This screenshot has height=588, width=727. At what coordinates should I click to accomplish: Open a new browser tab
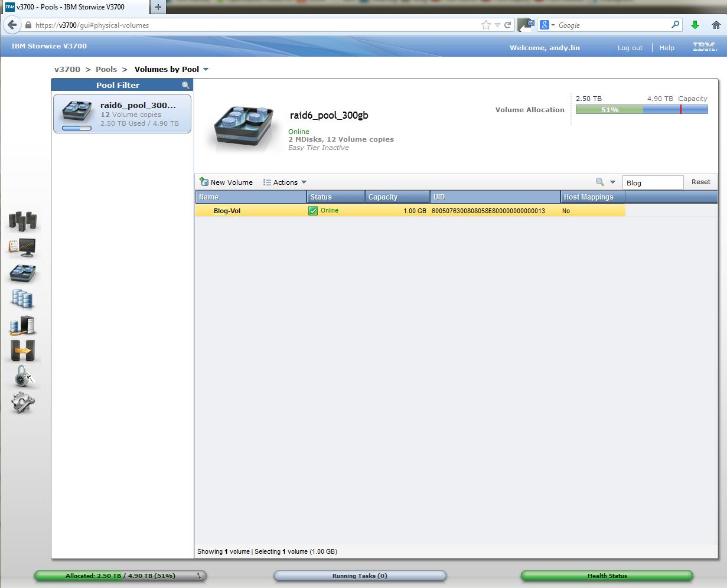coord(158,7)
